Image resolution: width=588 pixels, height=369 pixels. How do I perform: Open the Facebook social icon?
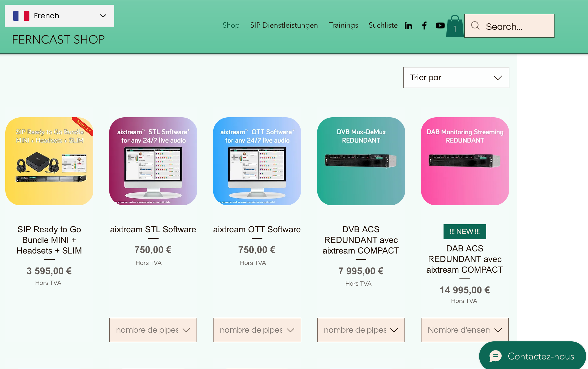tap(424, 25)
